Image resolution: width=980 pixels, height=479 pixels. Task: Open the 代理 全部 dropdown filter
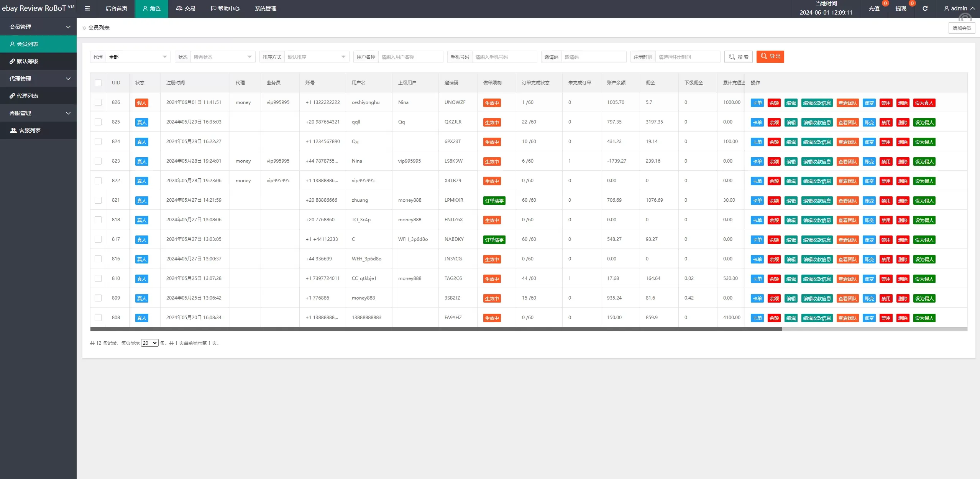pos(138,57)
